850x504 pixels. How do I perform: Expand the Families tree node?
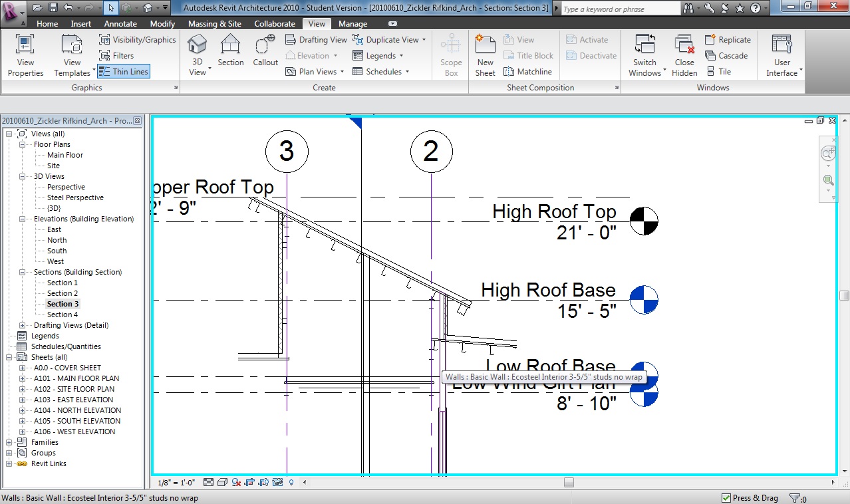click(9, 442)
